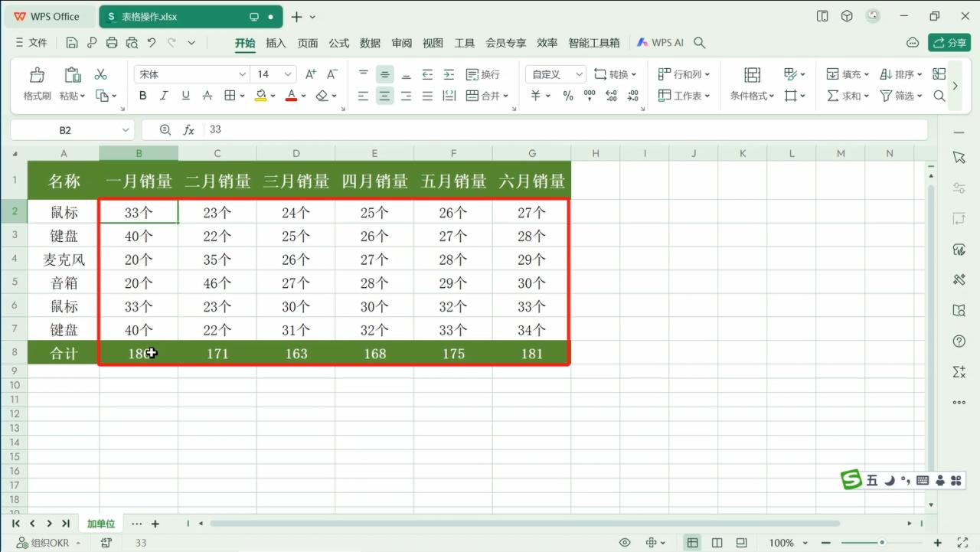Click the decrease indent icon
Viewport: 980px width, 552px height.
click(x=427, y=74)
